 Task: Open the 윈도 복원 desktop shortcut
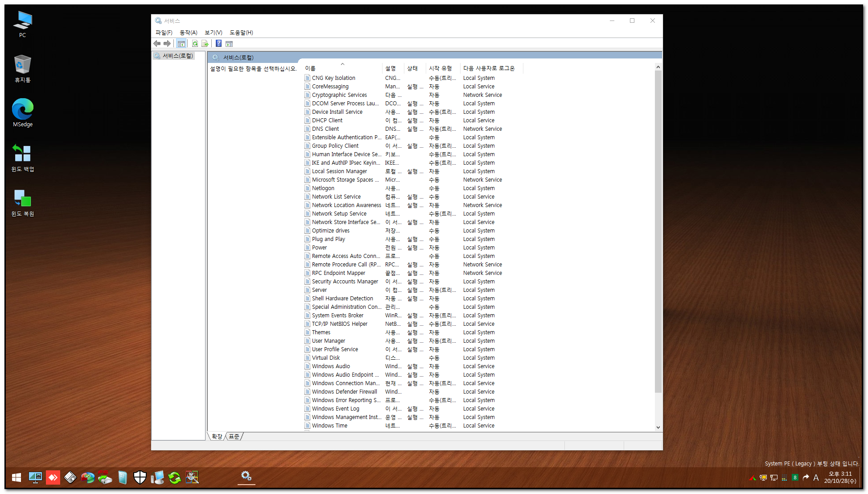coord(23,203)
